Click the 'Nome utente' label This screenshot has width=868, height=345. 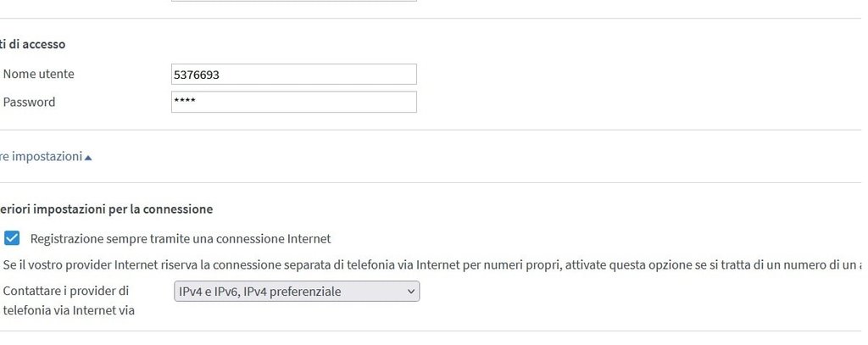click(x=38, y=74)
